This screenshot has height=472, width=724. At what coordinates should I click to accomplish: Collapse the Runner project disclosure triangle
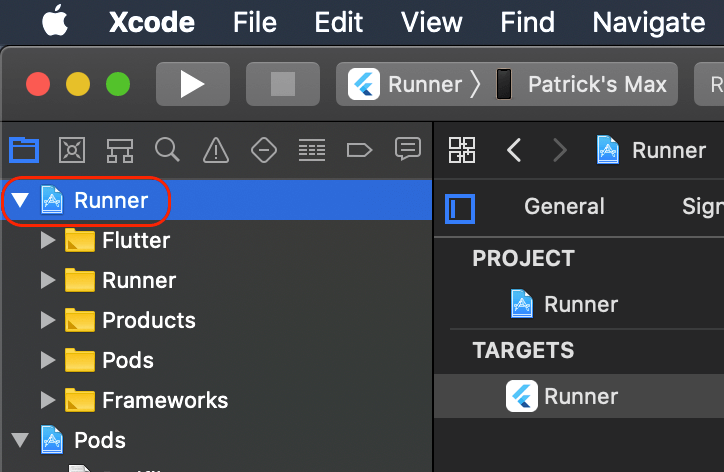(20, 201)
